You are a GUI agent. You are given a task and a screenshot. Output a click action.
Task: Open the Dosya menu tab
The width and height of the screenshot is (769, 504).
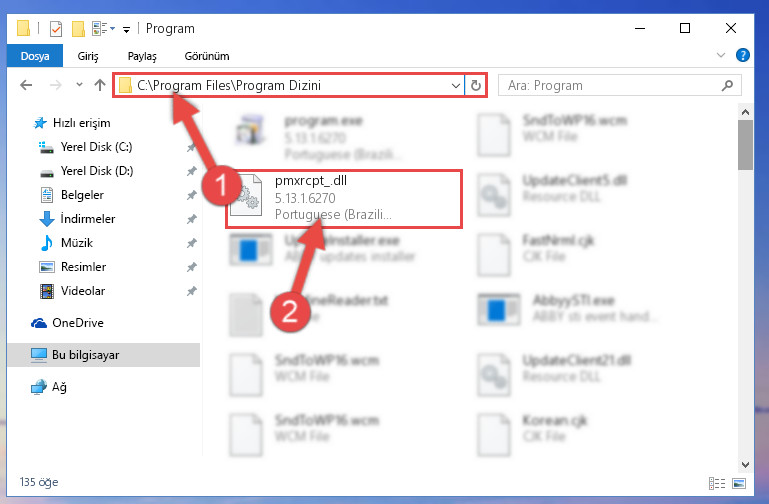[x=35, y=56]
